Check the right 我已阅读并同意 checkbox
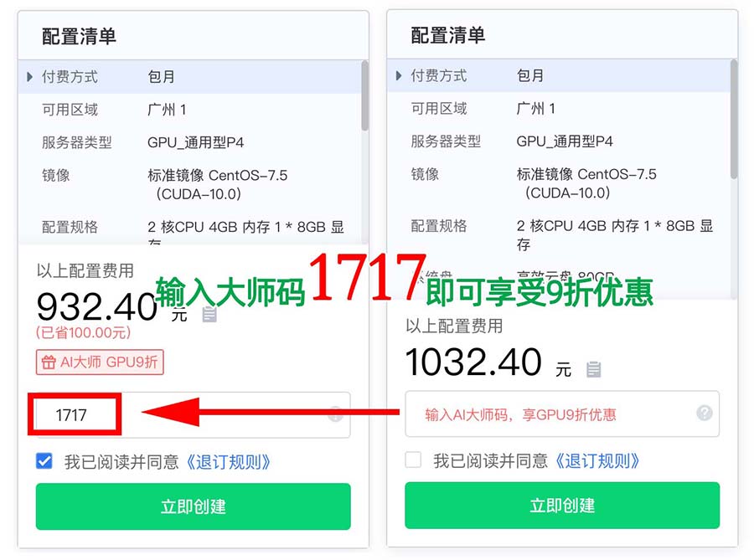 coord(413,460)
